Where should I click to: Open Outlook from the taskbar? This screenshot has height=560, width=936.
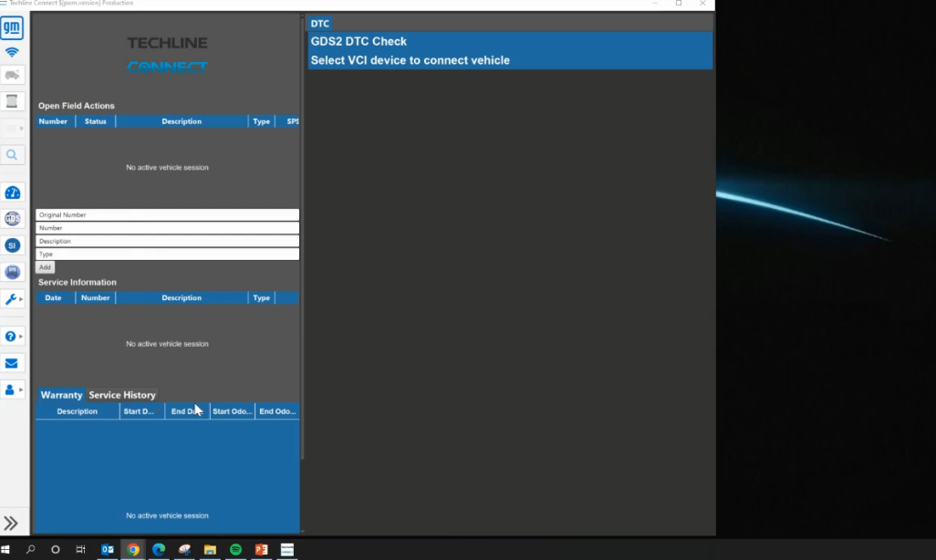[x=108, y=549]
